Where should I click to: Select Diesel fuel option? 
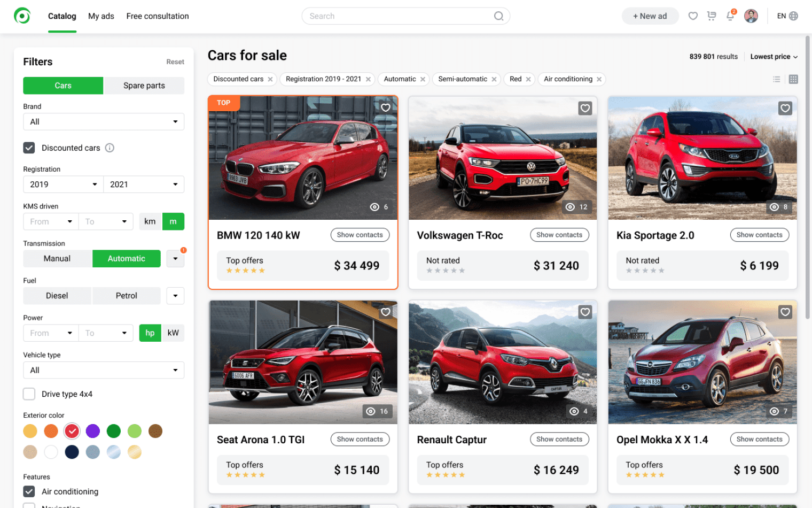pos(57,296)
